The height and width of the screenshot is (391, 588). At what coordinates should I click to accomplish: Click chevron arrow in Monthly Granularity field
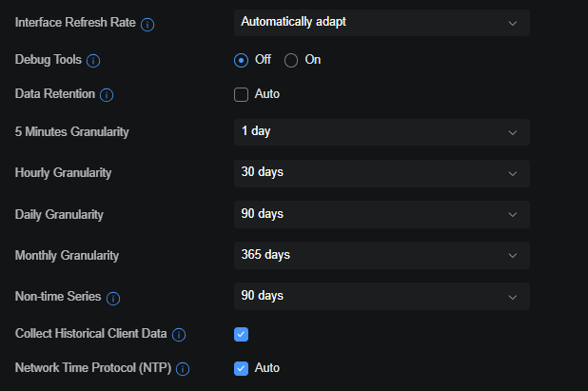[513, 256]
